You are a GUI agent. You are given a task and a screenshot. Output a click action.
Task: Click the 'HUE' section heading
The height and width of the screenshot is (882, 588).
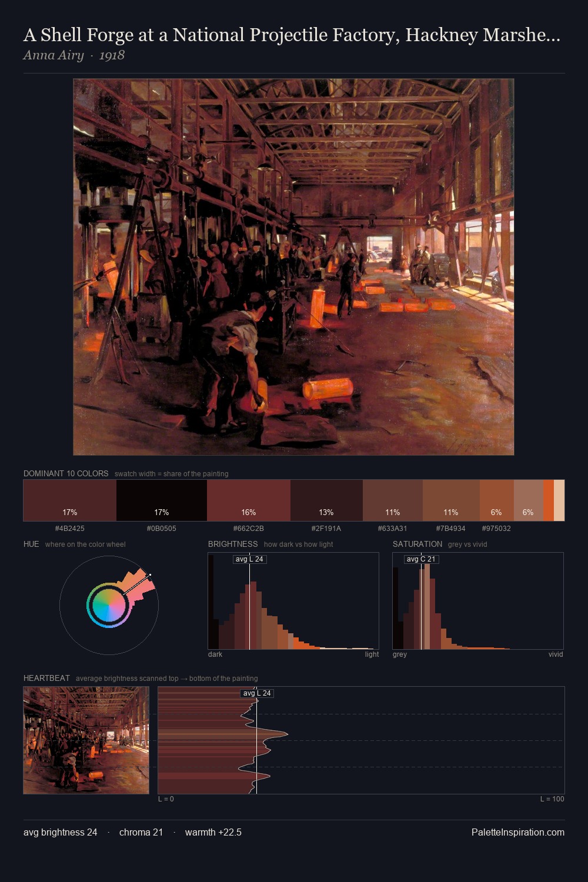click(x=31, y=544)
